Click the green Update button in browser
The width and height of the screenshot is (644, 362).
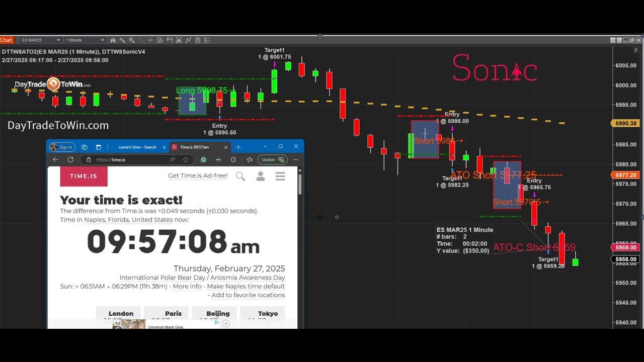click(x=267, y=159)
